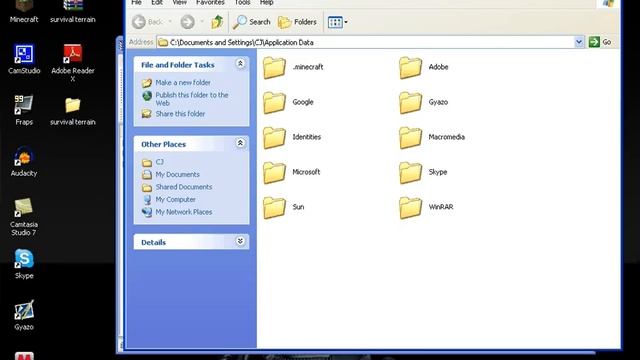This screenshot has height=360, width=640.
Task: Open the Back button history dropdown arrow
Action: tap(170, 22)
